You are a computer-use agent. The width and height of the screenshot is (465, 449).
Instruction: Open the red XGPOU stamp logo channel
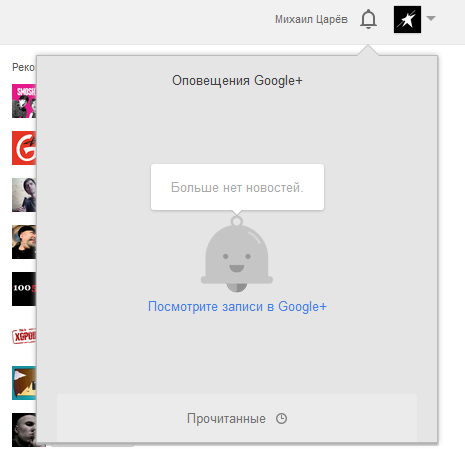(24, 336)
